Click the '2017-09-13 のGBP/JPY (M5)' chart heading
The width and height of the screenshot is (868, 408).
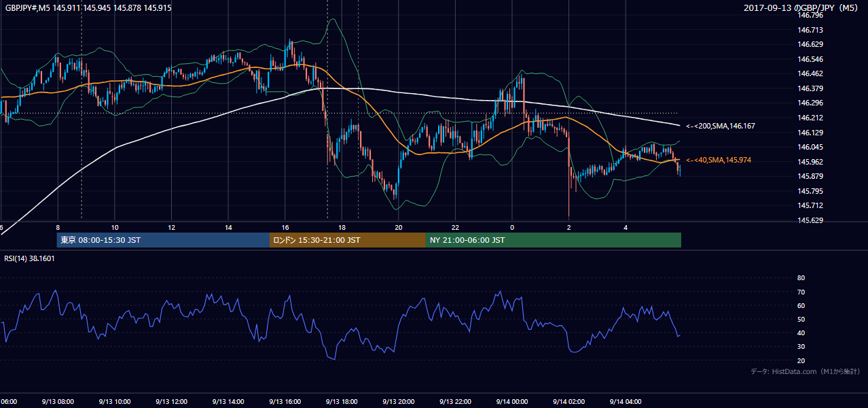801,8
